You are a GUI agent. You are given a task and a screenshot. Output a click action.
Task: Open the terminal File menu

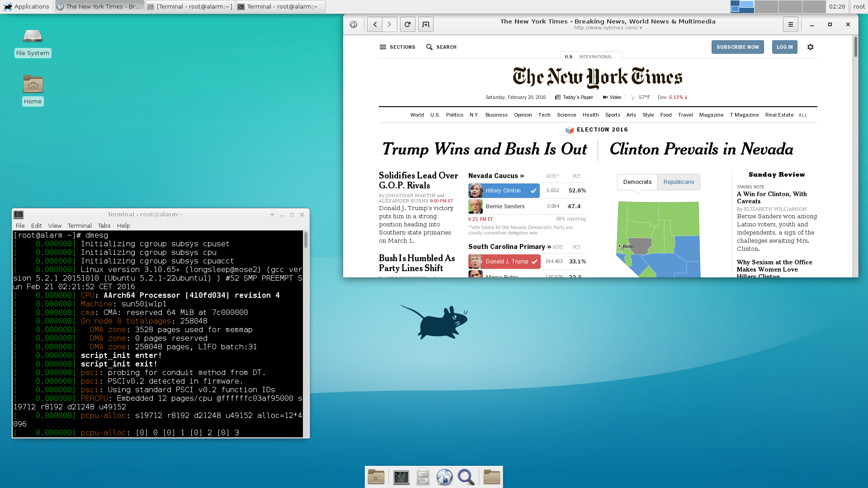coord(20,225)
